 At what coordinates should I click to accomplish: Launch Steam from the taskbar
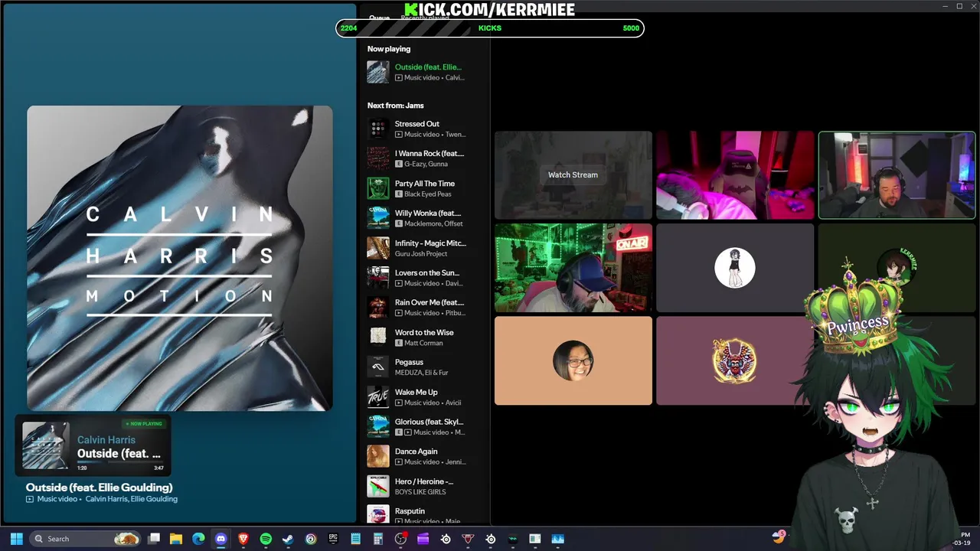(x=288, y=539)
